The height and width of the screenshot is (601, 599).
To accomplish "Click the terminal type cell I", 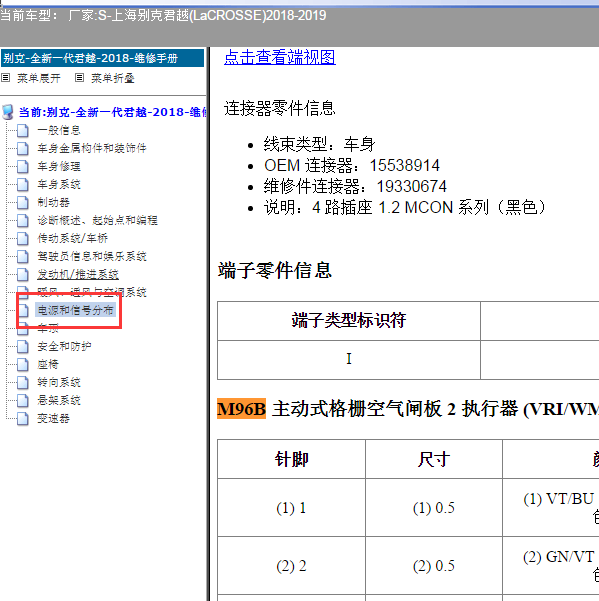I will [349, 359].
